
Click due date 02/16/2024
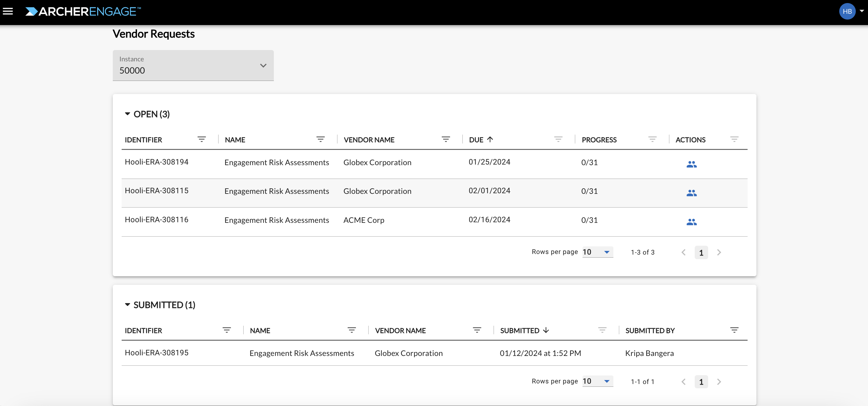pos(490,219)
